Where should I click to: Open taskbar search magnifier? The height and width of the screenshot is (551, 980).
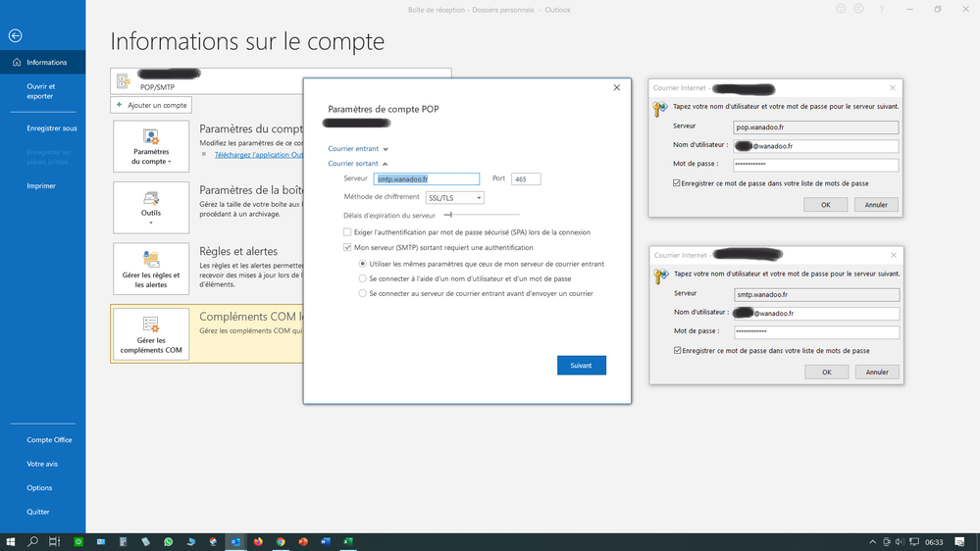[x=32, y=541]
